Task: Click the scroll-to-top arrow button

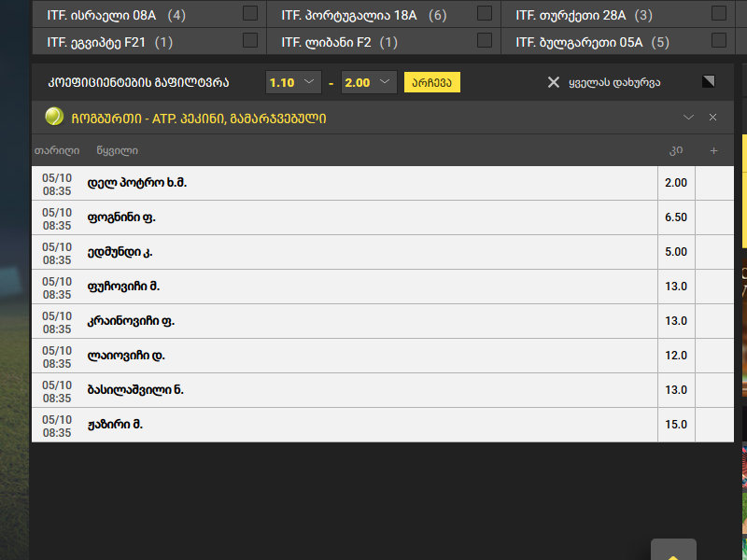Action: (673, 551)
